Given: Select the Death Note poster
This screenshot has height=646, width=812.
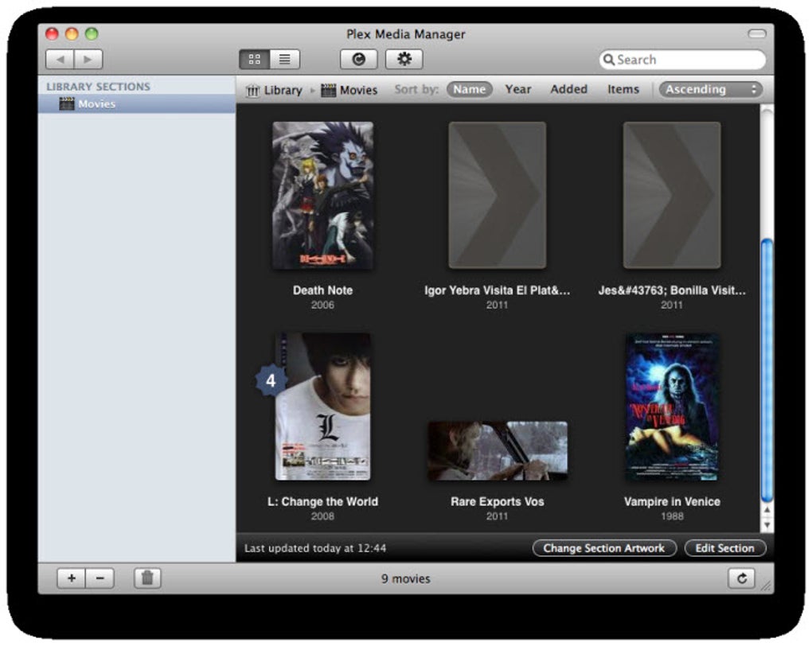Looking at the screenshot, I should pos(322,196).
